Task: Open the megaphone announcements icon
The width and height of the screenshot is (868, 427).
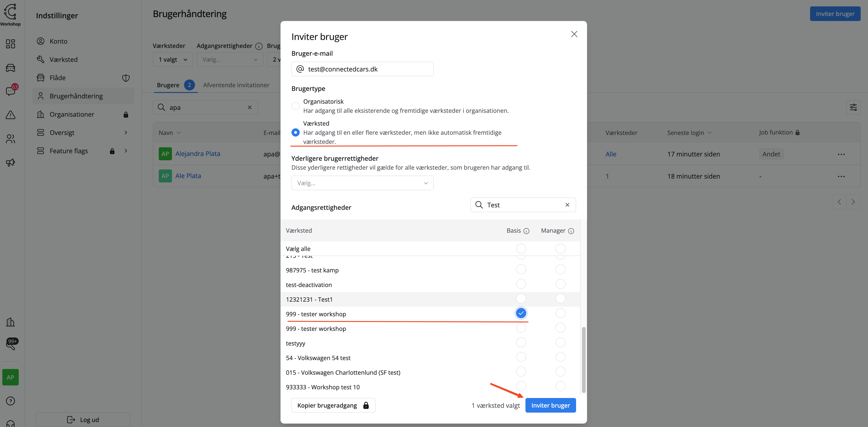Action: click(10, 163)
